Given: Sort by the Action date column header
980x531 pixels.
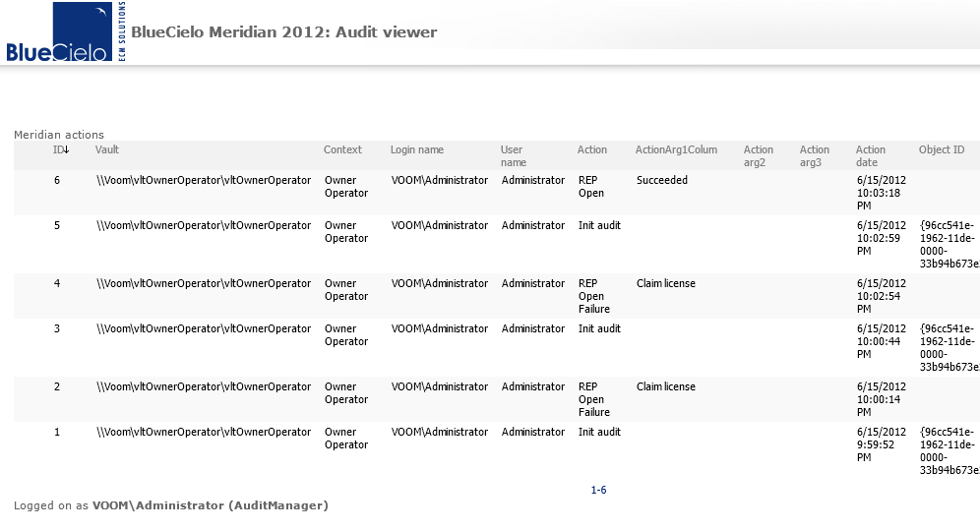Looking at the screenshot, I should click(870, 156).
